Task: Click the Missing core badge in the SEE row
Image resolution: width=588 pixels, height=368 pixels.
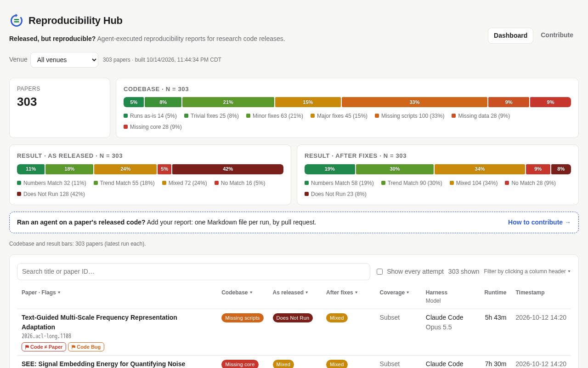Action: (240, 364)
